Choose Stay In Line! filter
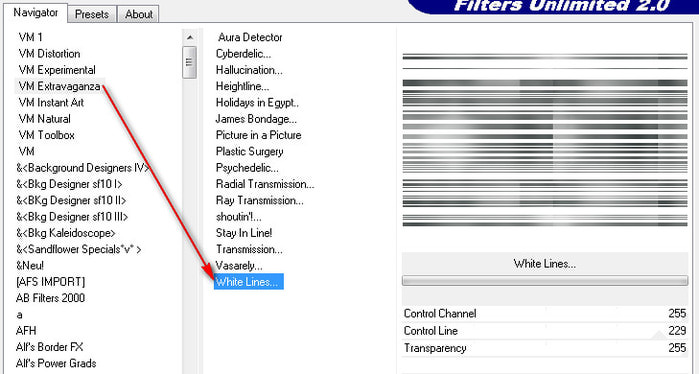 (x=244, y=233)
